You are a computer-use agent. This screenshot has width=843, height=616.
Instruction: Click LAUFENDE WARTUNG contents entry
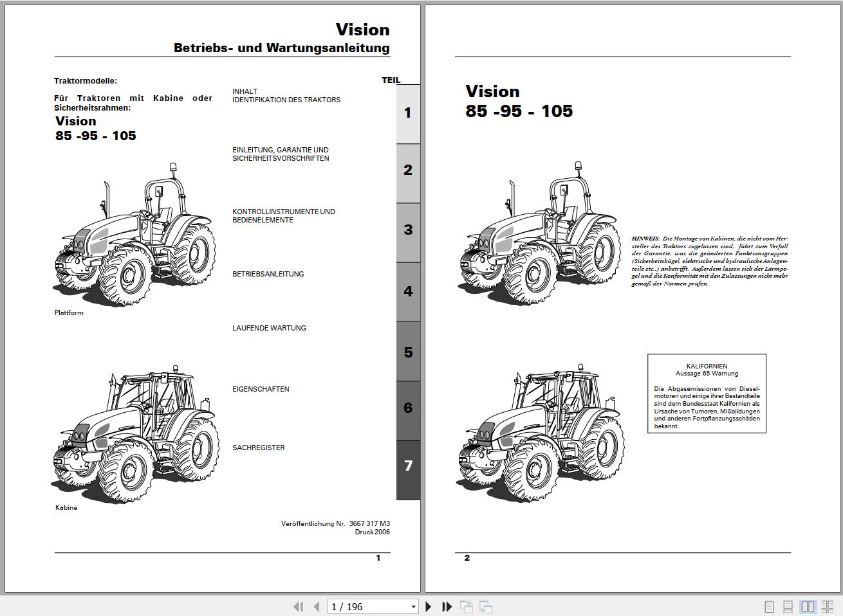click(x=269, y=328)
